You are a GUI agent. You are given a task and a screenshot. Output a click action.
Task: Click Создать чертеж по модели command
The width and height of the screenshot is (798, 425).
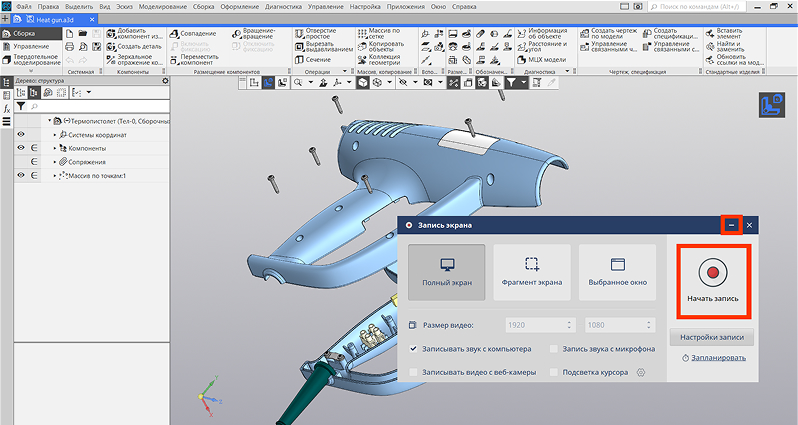[608, 34]
